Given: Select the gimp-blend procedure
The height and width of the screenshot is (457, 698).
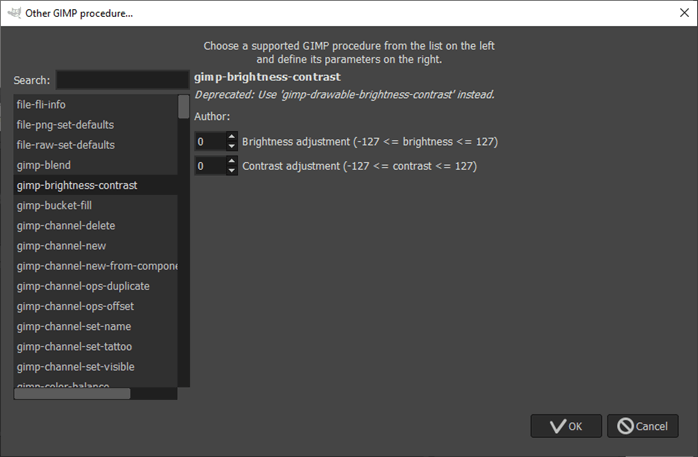Looking at the screenshot, I should [44, 165].
